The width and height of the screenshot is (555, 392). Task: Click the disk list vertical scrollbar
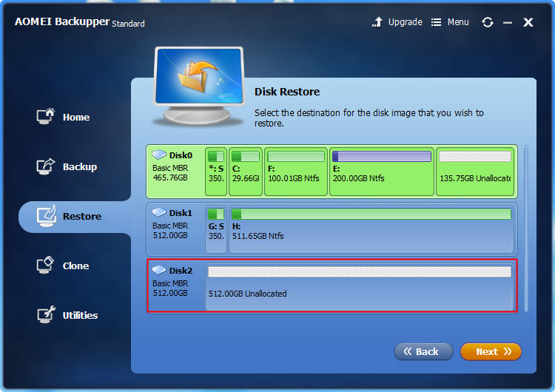[526, 229]
